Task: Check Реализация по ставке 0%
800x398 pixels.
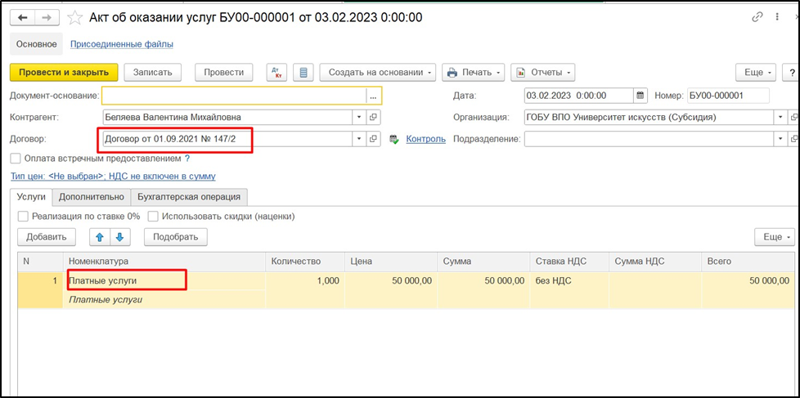Action: (23, 216)
